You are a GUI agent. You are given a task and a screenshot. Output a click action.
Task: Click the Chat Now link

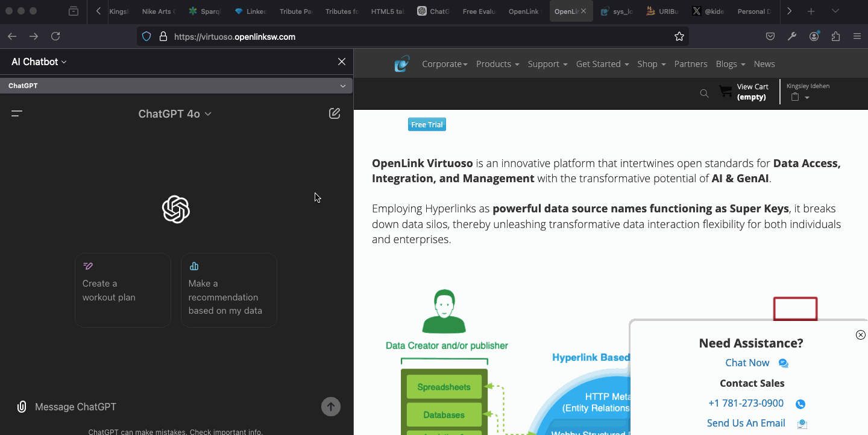pos(747,363)
